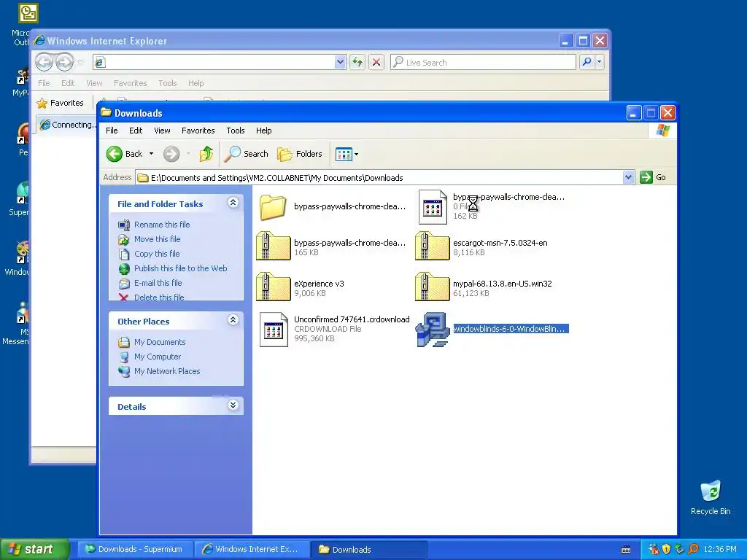Open the File menu in Downloads
The image size is (747, 560).
pyautogui.click(x=112, y=131)
